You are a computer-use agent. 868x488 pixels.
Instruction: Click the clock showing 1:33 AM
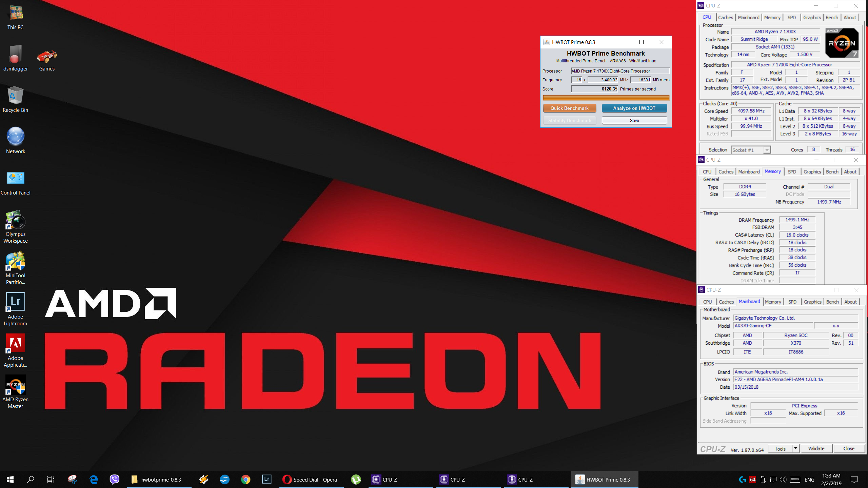(x=831, y=475)
